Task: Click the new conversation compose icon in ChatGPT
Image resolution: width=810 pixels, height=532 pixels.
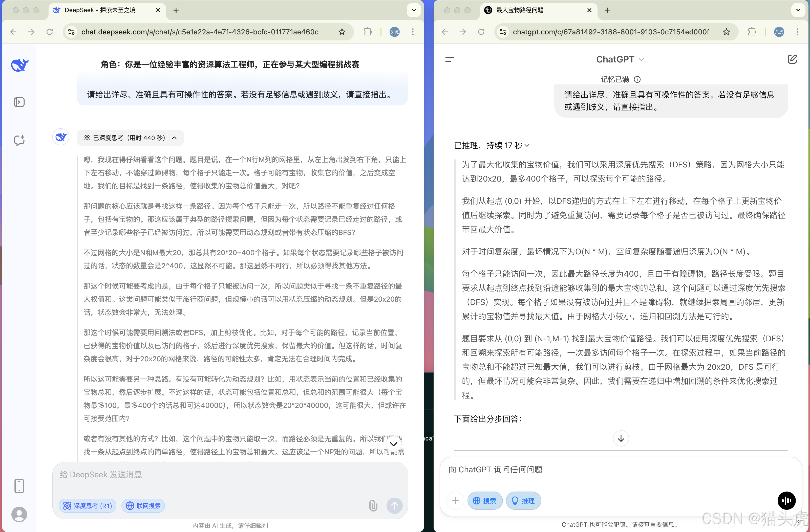Action: [793, 59]
